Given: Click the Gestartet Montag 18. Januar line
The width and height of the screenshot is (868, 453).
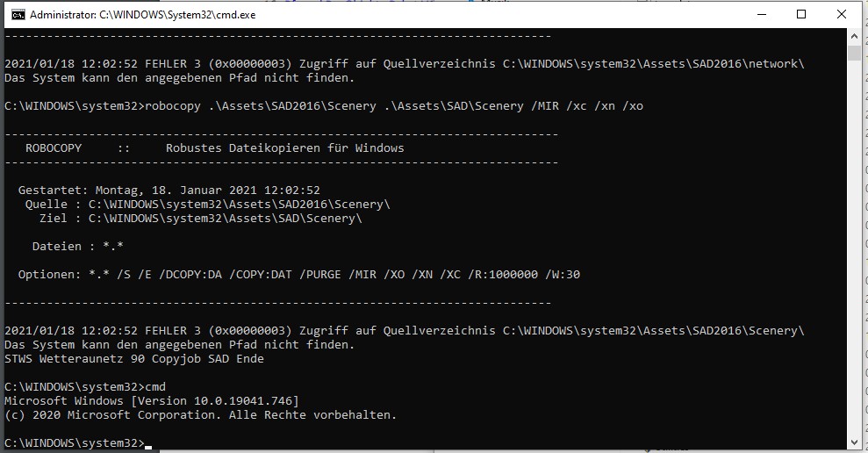Looking at the screenshot, I should [169, 190].
